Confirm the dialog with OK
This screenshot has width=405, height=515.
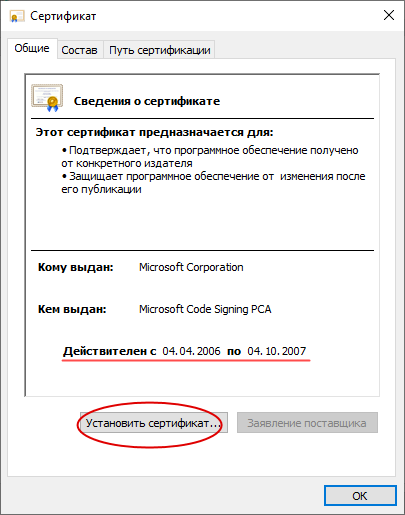(360, 496)
